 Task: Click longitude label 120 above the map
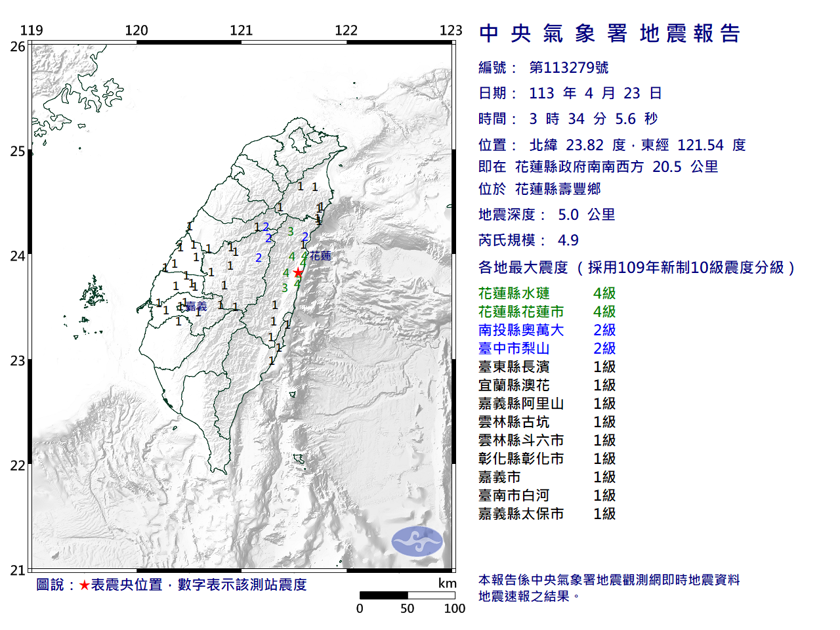(136, 30)
